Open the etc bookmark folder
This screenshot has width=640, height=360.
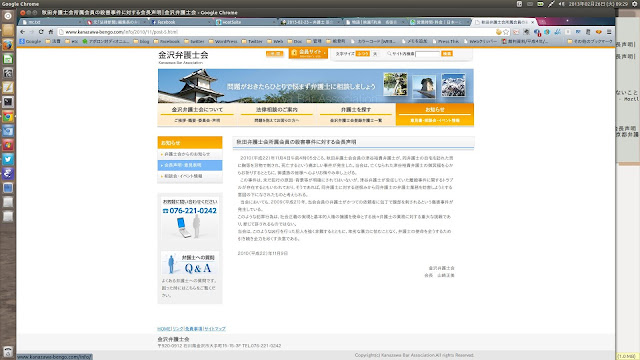(71, 41)
